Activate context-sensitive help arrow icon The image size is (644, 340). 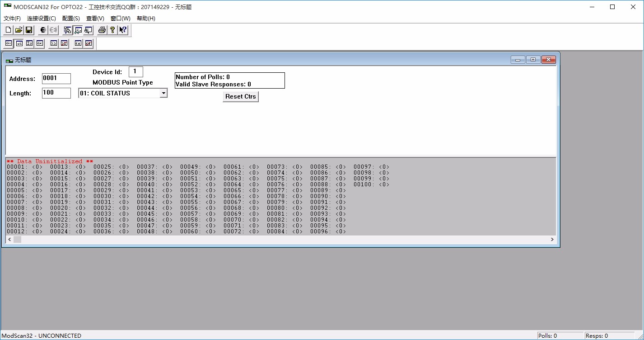(x=122, y=29)
